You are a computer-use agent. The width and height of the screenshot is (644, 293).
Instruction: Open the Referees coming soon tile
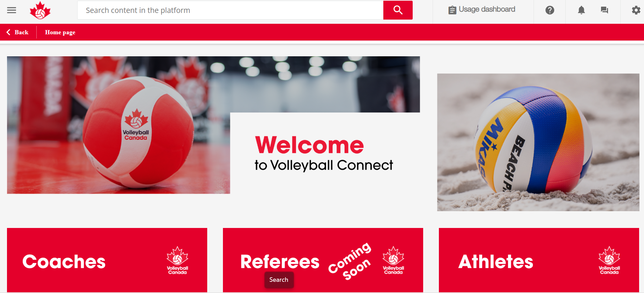point(323,260)
